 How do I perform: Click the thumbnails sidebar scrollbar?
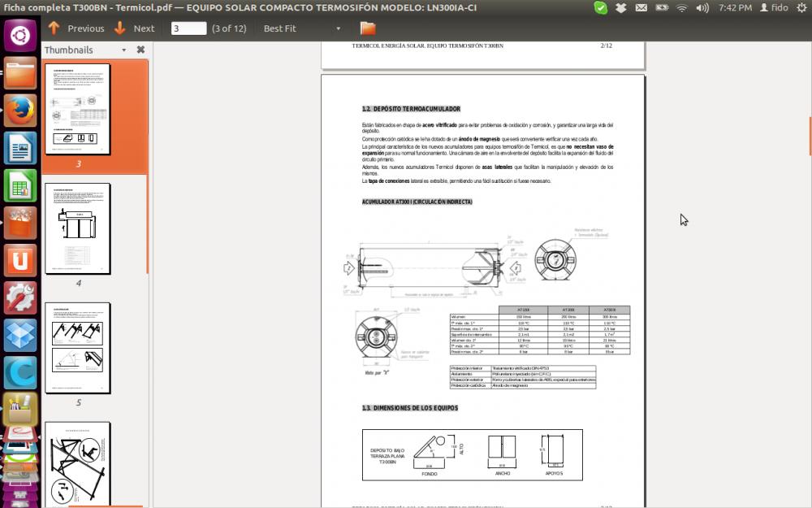click(148, 224)
